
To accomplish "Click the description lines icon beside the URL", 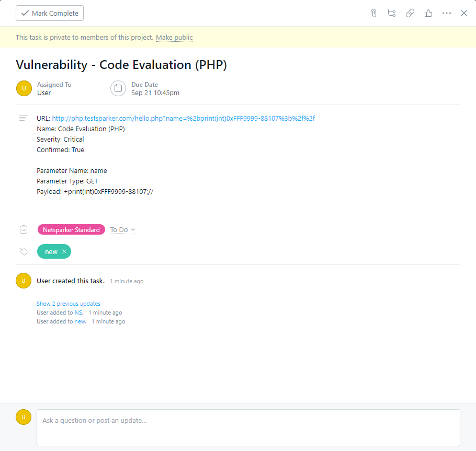I will tap(23, 118).
